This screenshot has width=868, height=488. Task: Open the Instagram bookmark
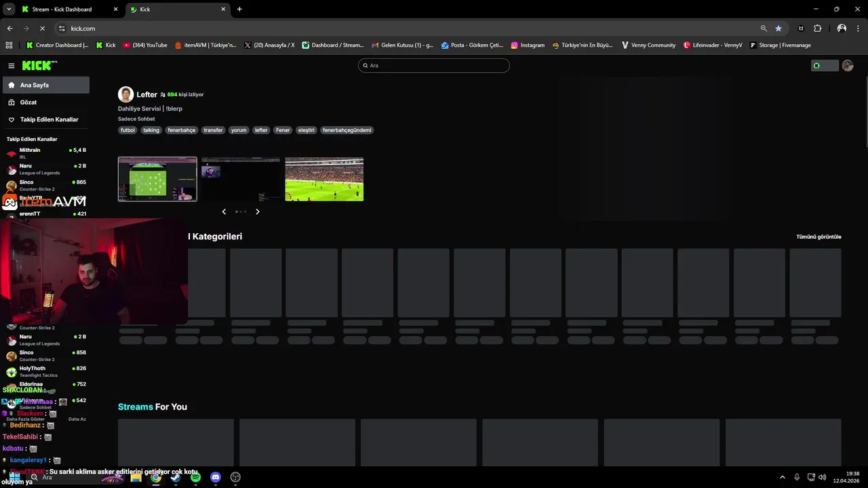tap(528, 45)
